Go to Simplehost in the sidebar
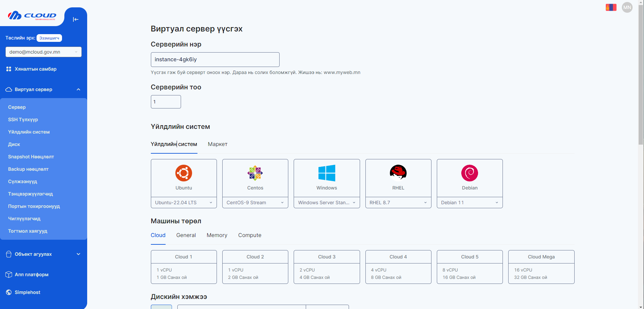644x309 pixels. (x=27, y=292)
